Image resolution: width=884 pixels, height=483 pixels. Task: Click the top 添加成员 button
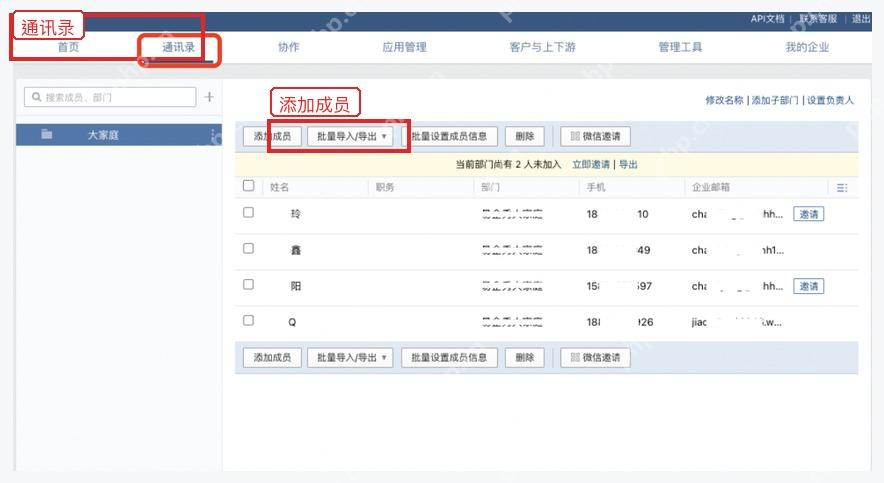point(272,136)
